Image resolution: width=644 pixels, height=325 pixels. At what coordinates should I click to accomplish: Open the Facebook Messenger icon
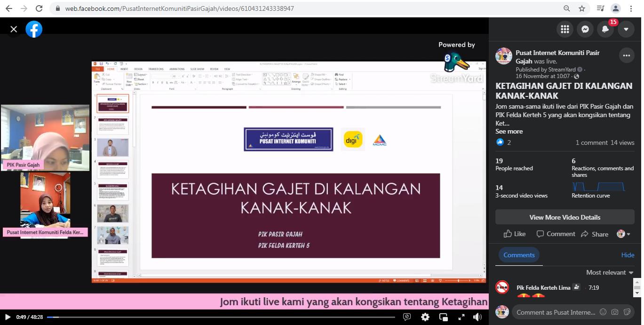tap(585, 29)
